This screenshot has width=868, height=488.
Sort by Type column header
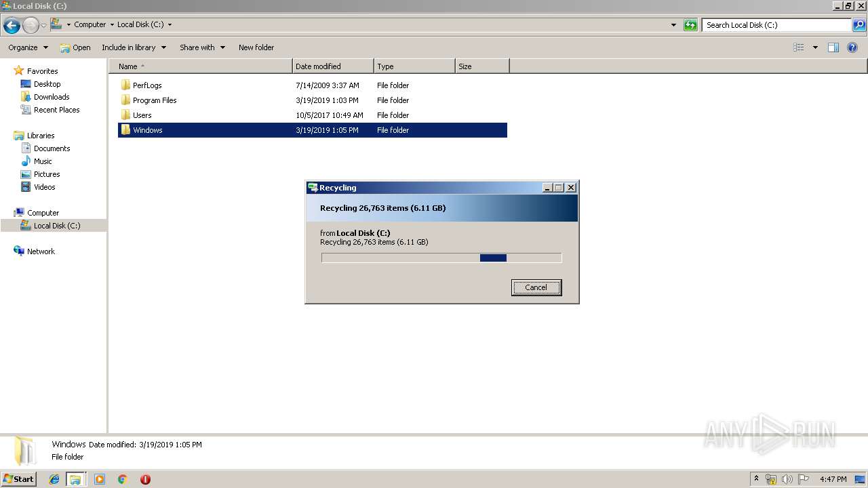[x=414, y=66]
